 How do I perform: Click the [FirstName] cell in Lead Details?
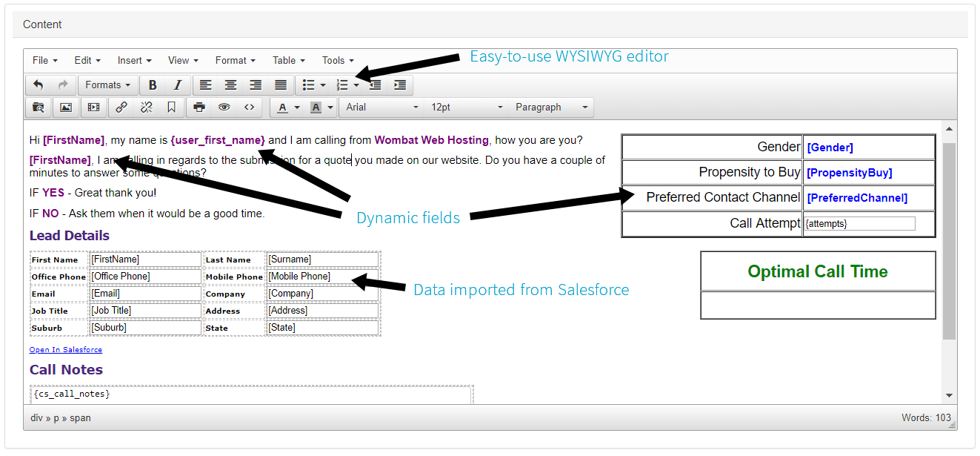coord(145,260)
